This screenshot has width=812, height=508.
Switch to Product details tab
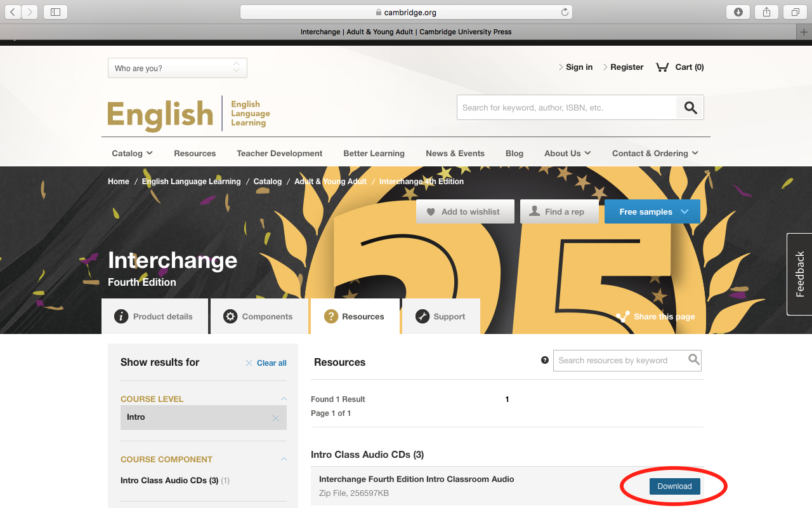coord(155,316)
